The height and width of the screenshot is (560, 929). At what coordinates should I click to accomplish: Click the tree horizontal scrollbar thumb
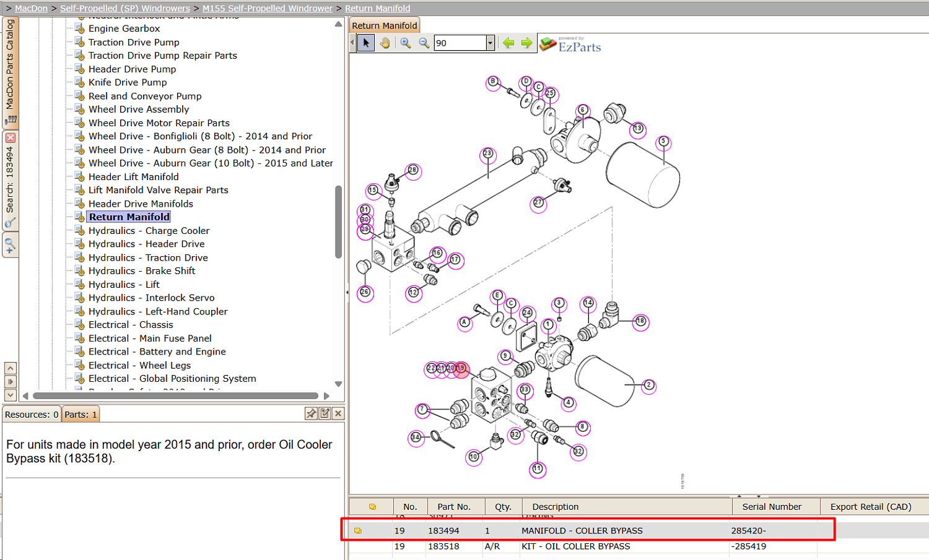coord(175,396)
